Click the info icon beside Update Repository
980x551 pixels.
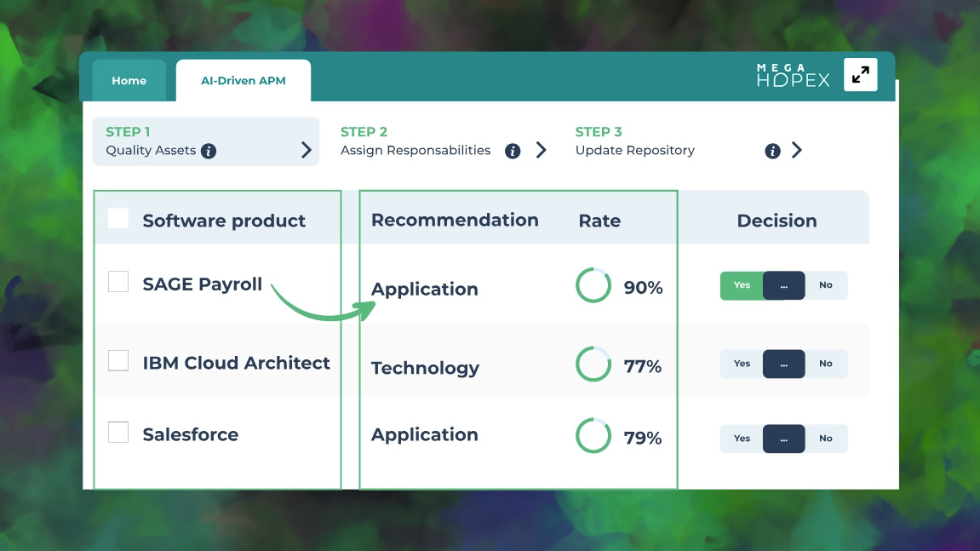pos(772,151)
